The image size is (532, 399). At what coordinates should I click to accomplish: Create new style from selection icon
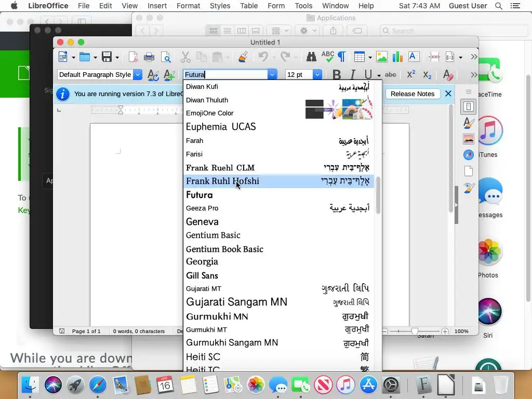point(169,75)
